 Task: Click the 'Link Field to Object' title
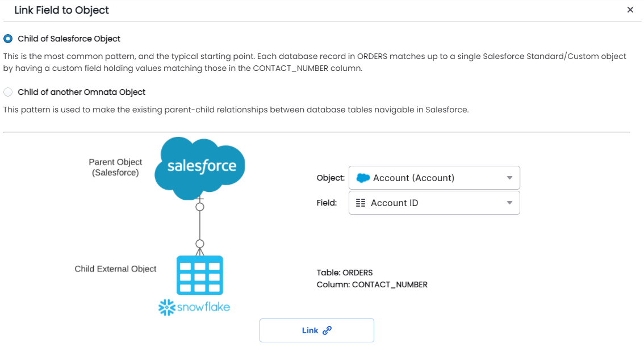point(61,10)
